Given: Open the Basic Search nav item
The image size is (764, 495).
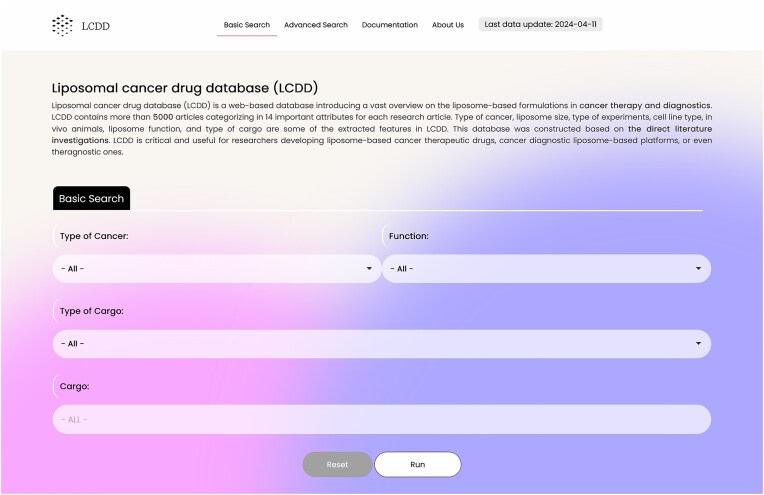Looking at the screenshot, I should (x=247, y=25).
